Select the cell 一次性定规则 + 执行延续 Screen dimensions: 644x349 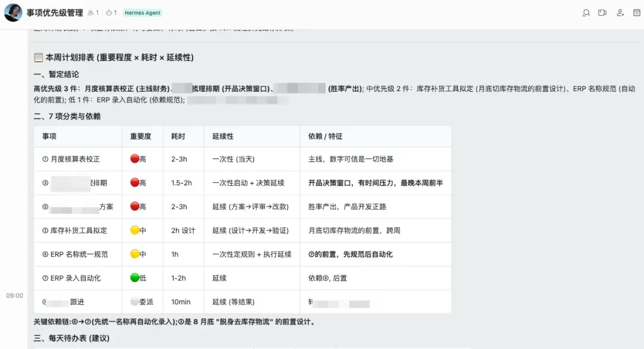[x=252, y=254]
